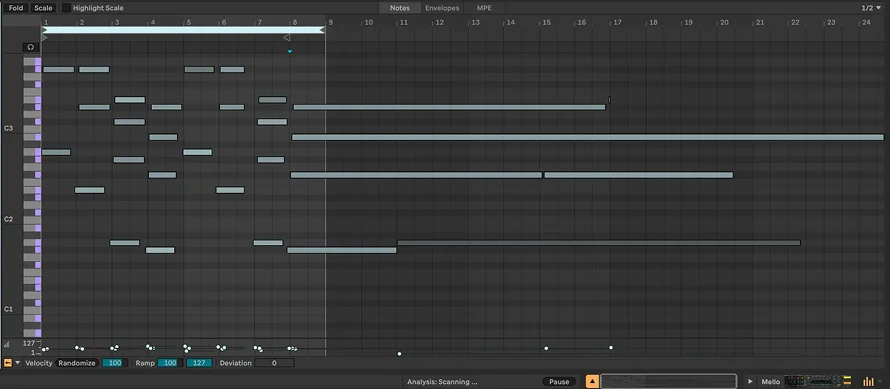Select the loop brace bar
Screen dimensions: 890x389
tap(183, 30)
